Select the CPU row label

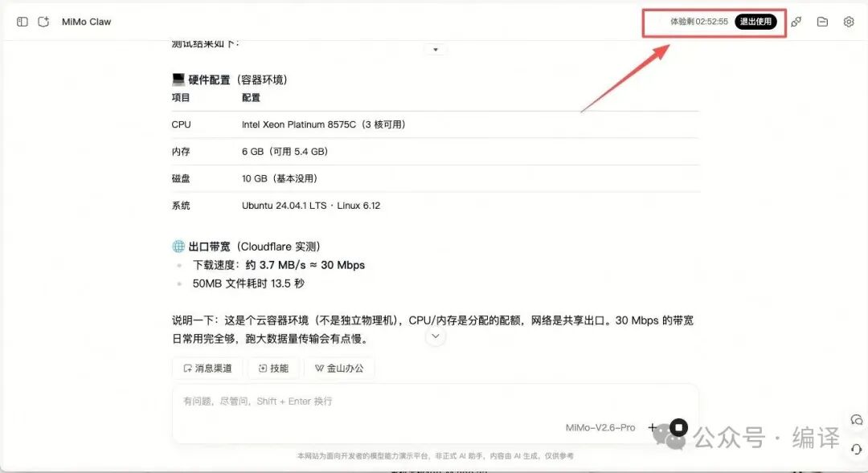click(x=181, y=124)
